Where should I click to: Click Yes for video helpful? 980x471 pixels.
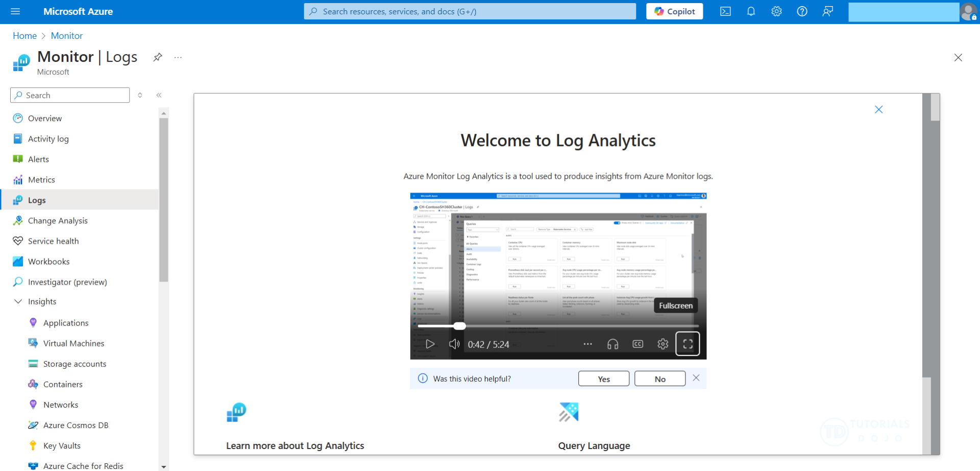click(x=603, y=379)
